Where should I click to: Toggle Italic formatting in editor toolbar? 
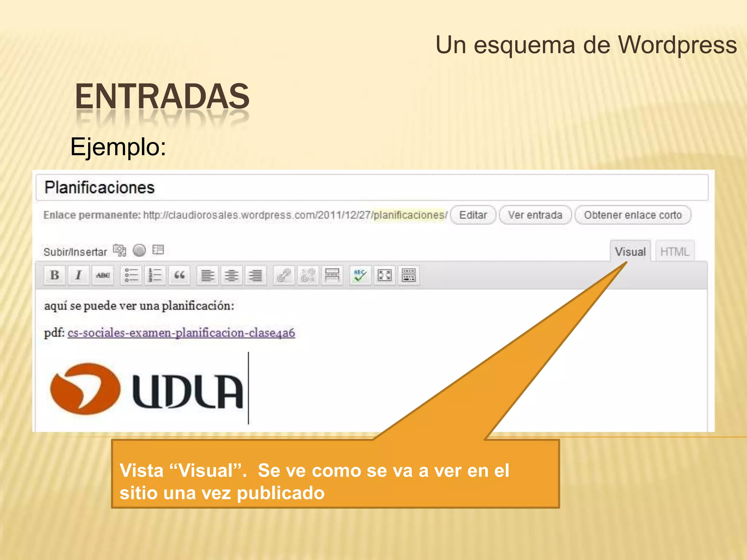click(78, 275)
